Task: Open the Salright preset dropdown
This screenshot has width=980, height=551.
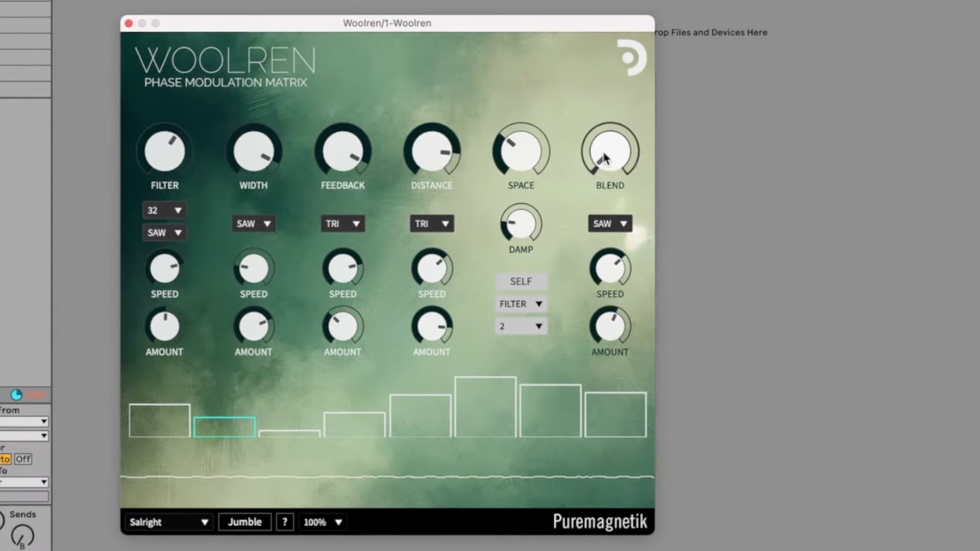Action: tap(168, 522)
